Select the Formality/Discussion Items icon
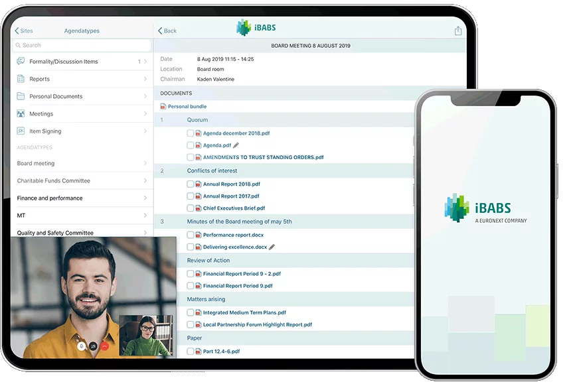 pos(21,61)
